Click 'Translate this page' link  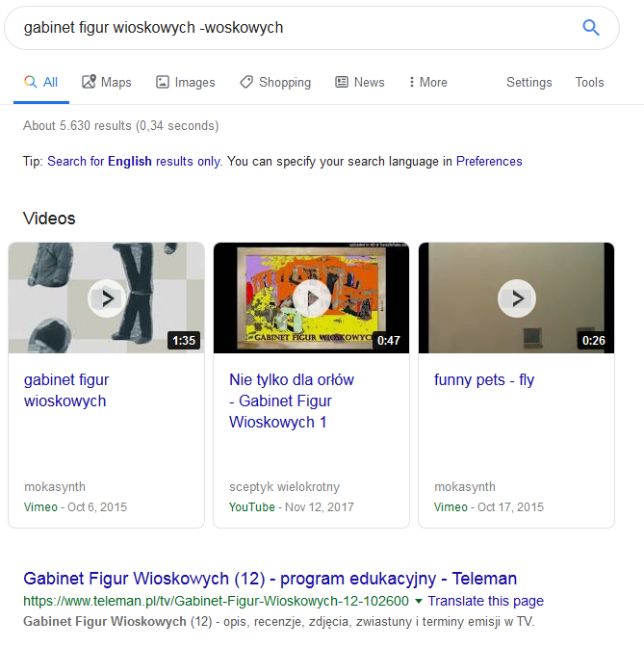point(485,601)
